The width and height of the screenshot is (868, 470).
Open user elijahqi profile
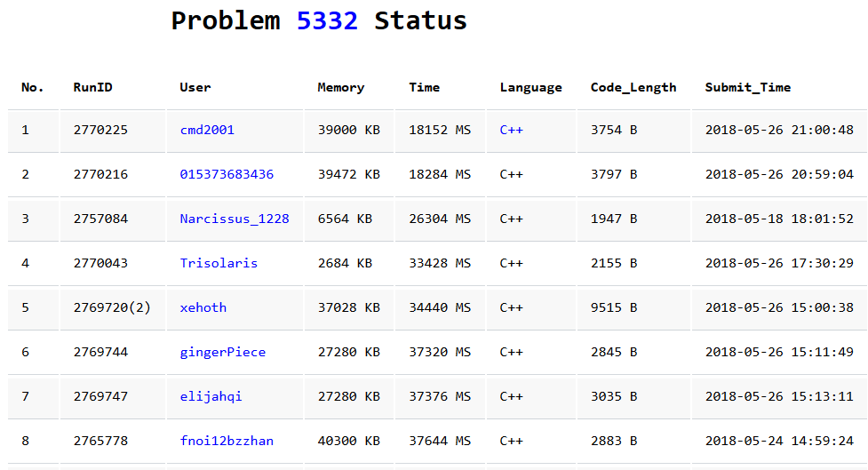coord(211,396)
